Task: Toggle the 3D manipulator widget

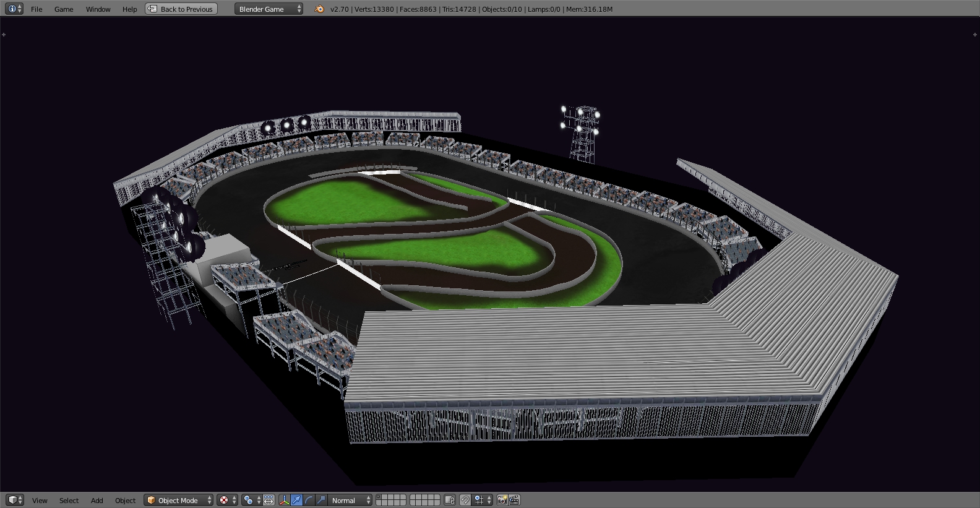Action: (285, 500)
